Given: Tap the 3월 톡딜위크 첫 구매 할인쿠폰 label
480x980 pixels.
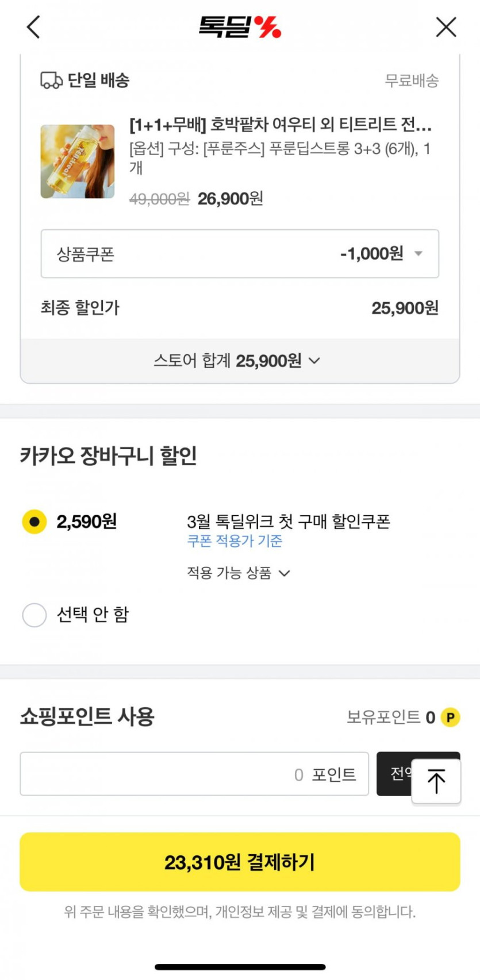Looking at the screenshot, I should click(x=289, y=522).
